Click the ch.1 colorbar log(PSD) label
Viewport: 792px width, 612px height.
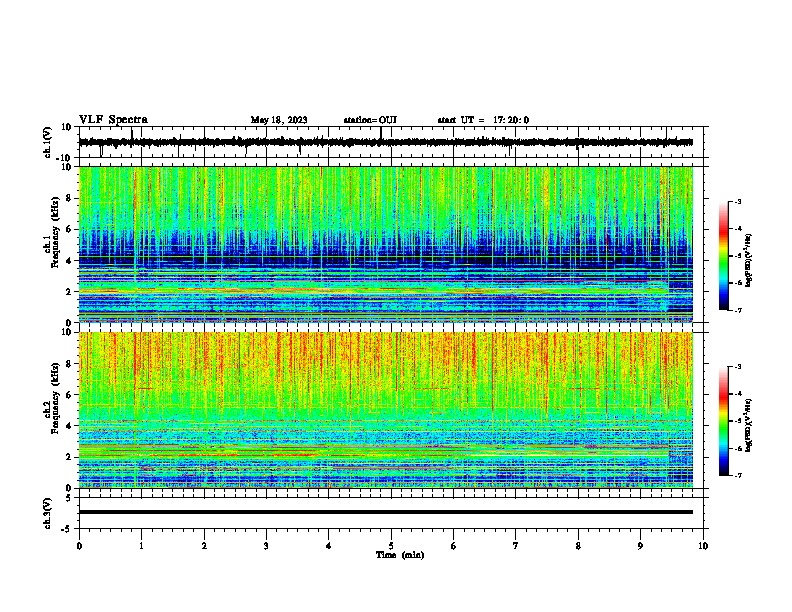pyautogui.click(x=749, y=261)
